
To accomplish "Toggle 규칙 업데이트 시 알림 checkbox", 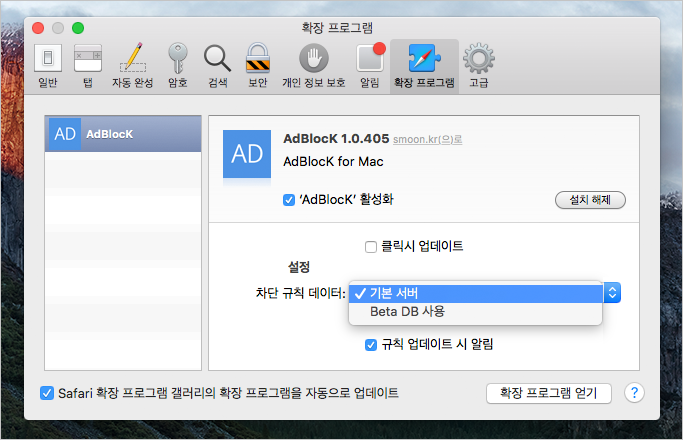I will pos(371,345).
